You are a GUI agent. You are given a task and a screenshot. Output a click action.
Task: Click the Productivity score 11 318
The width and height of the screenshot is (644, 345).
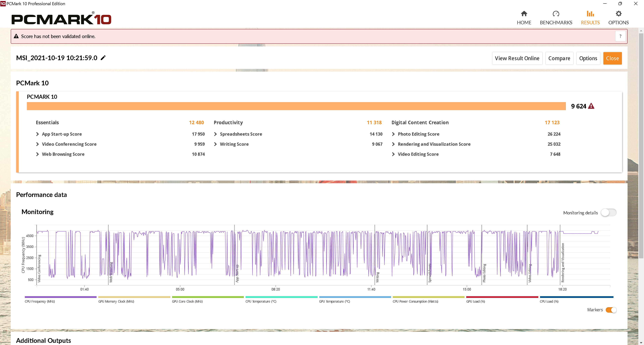(x=374, y=122)
